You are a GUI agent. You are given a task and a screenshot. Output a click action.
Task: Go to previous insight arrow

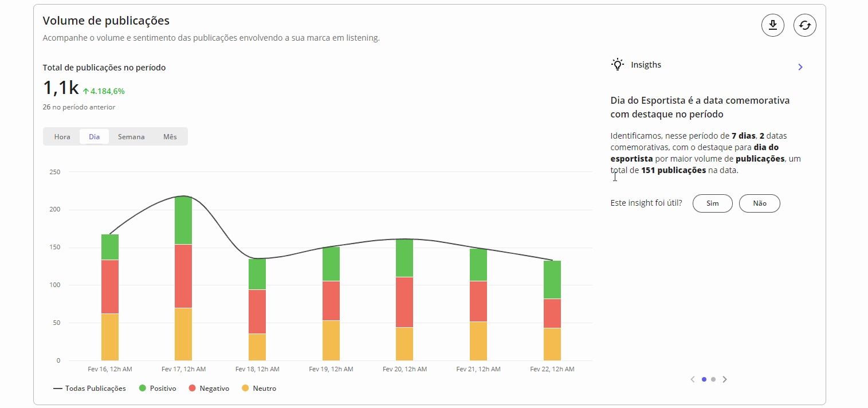pos(693,379)
